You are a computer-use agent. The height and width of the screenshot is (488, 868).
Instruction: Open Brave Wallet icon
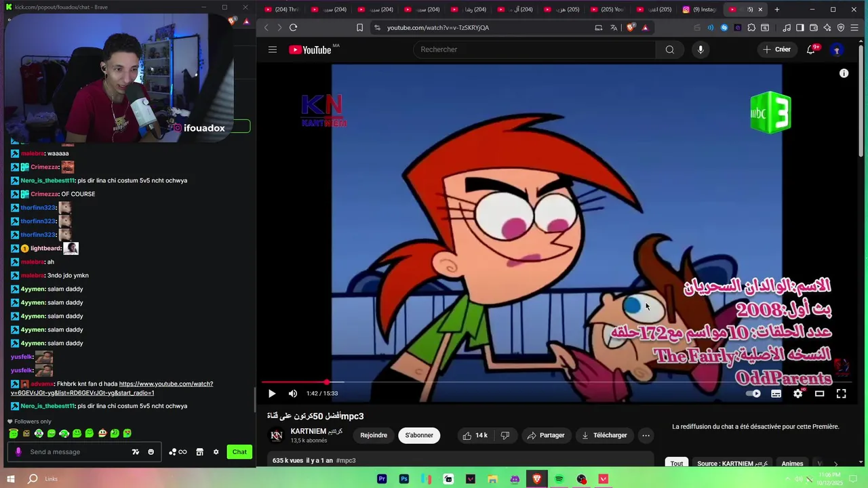point(814,28)
